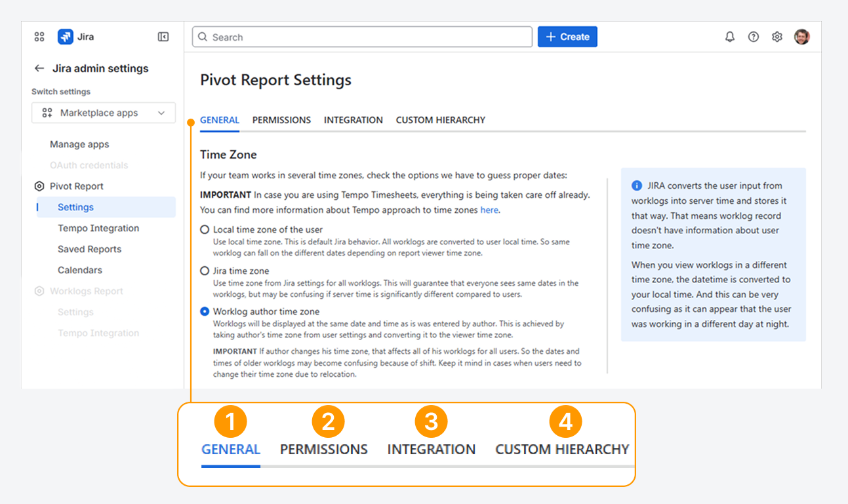
Task: Click the 'Pivot Report Settings' page heading
Action: click(x=275, y=80)
